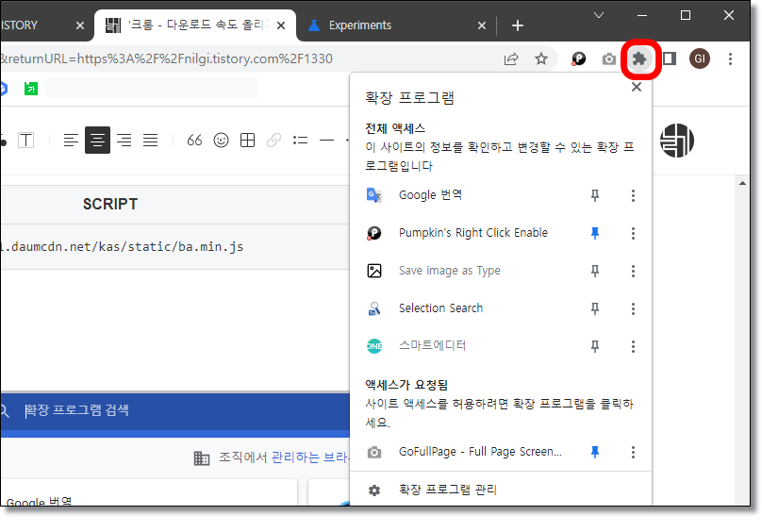This screenshot has height=532, width=762.
Task: Insert a horizontal divider line
Action: point(326,141)
